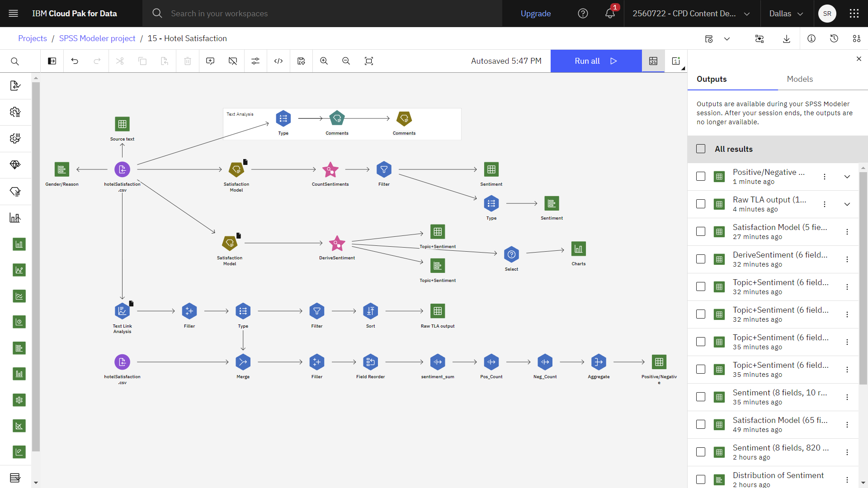This screenshot has width=868, height=488.
Task: Select the Outputs tab
Action: pyautogui.click(x=711, y=79)
